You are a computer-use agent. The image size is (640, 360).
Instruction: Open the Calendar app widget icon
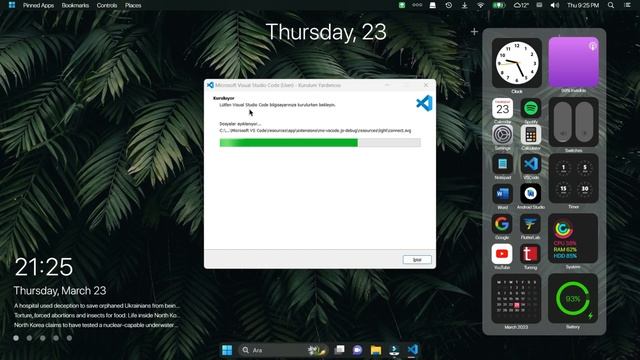coord(502,109)
